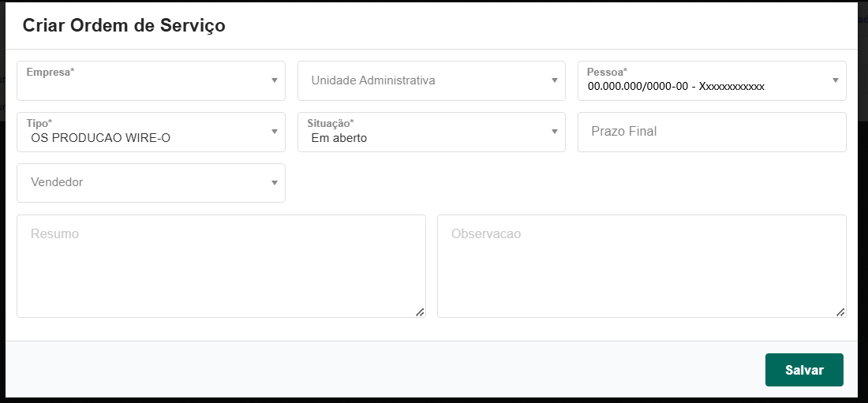The width and height of the screenshot is (868, 403).
Task: Choose a seller in Vendedor field
Action: click(142, 183)
